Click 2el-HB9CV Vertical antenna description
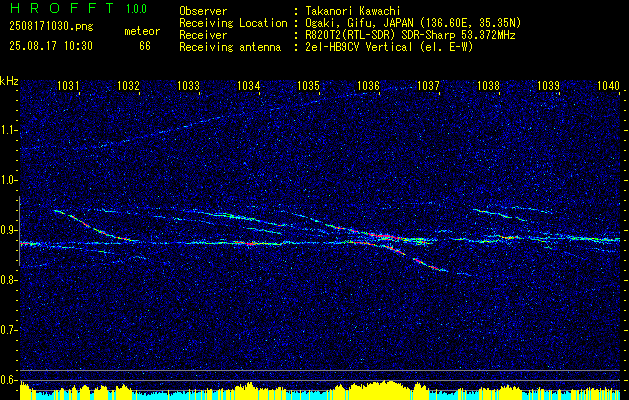 (x=389, y=47)
